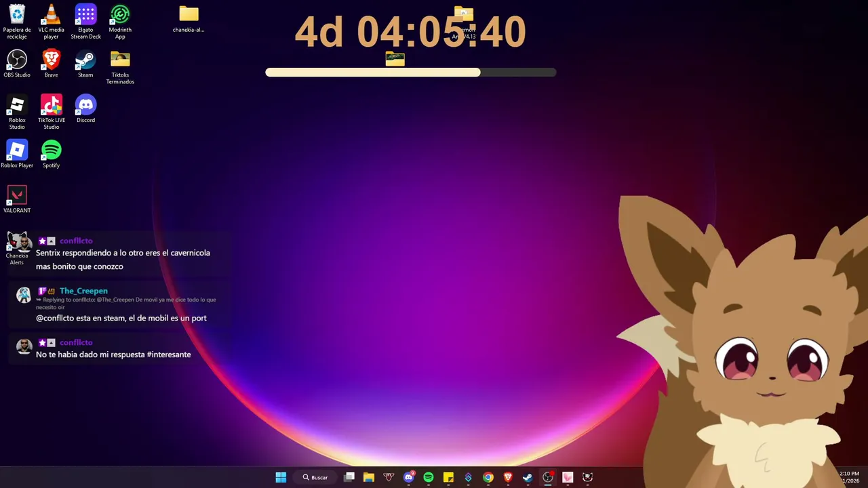This screenshot has width=868, height=488.
Task: Click the "No te habia dado mi respuesta" message
Action: pyautogui.click(x=113, y=354)
